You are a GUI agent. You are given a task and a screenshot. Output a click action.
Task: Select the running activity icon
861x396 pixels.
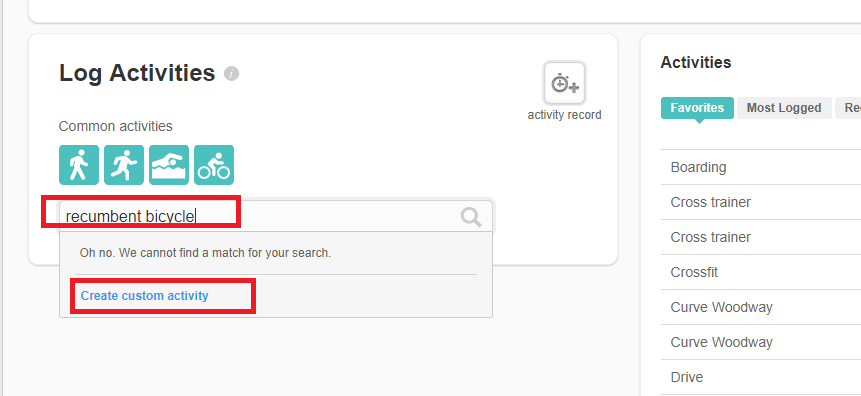point(124,165)
